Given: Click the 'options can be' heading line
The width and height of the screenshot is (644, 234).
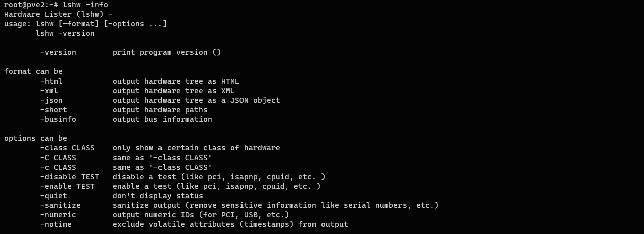Looking at the screenshot, I should pos(36,138).
